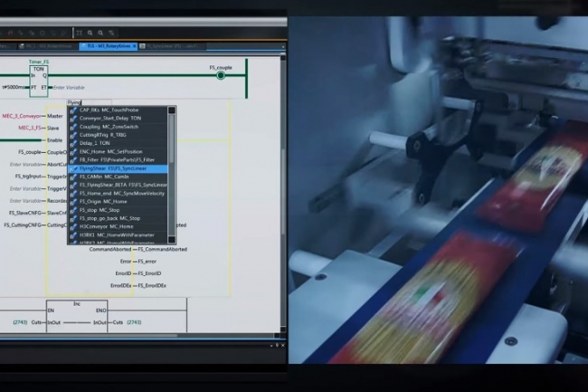
Task: Click suggestion list scroll-down arrow
Action: pyautogui.click(x=172, y=239)
